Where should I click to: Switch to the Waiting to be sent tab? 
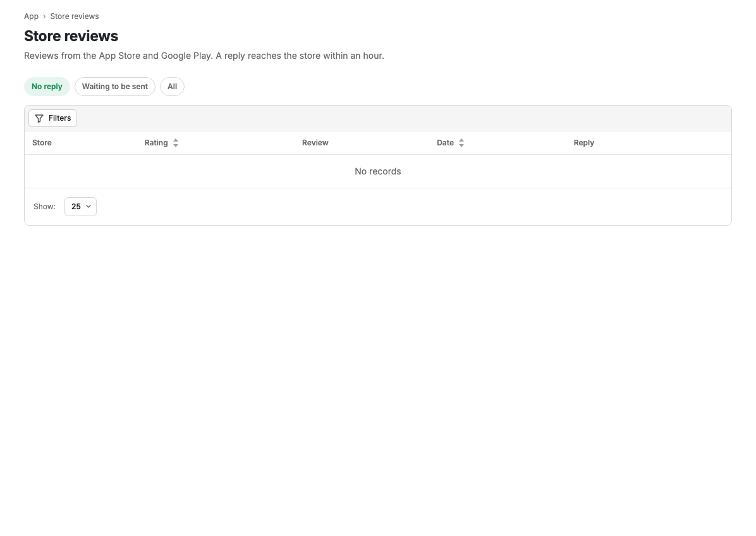point(115,87)
